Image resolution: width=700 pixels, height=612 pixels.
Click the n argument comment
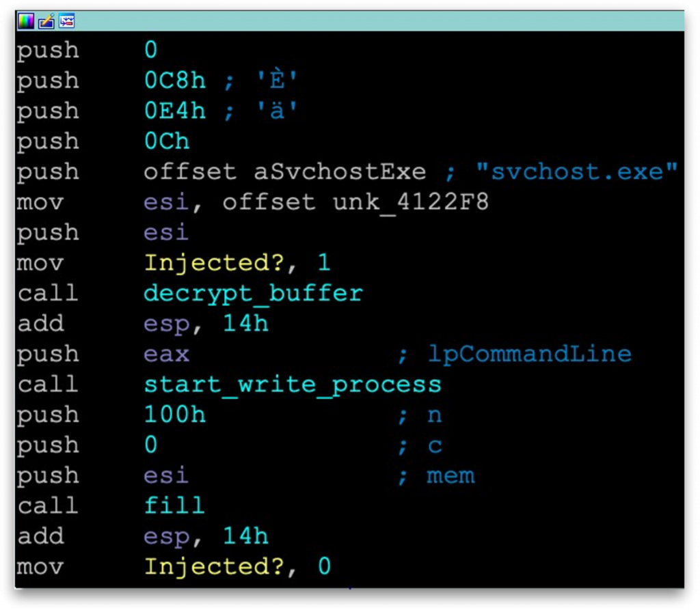(x=435, y=415)
